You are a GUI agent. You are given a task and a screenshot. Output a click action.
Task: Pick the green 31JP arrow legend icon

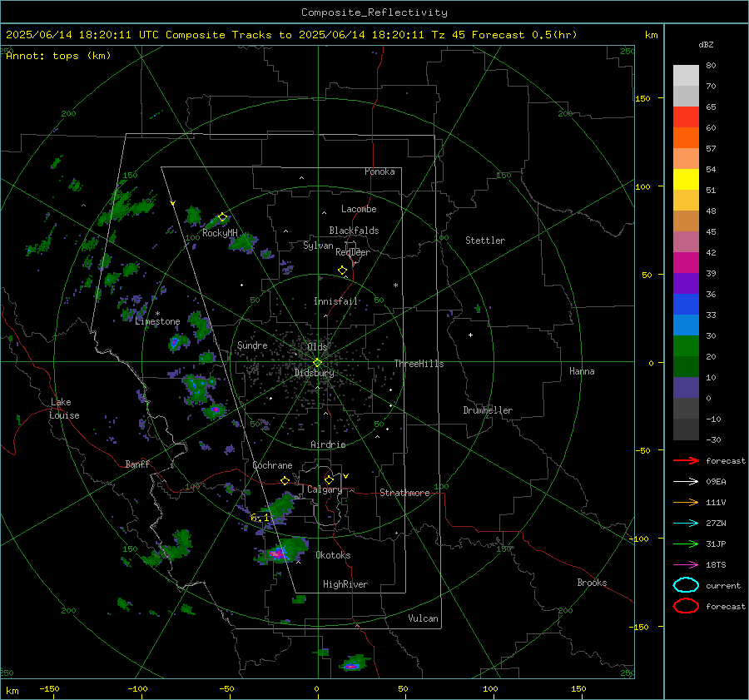click(x=686, y=544)
